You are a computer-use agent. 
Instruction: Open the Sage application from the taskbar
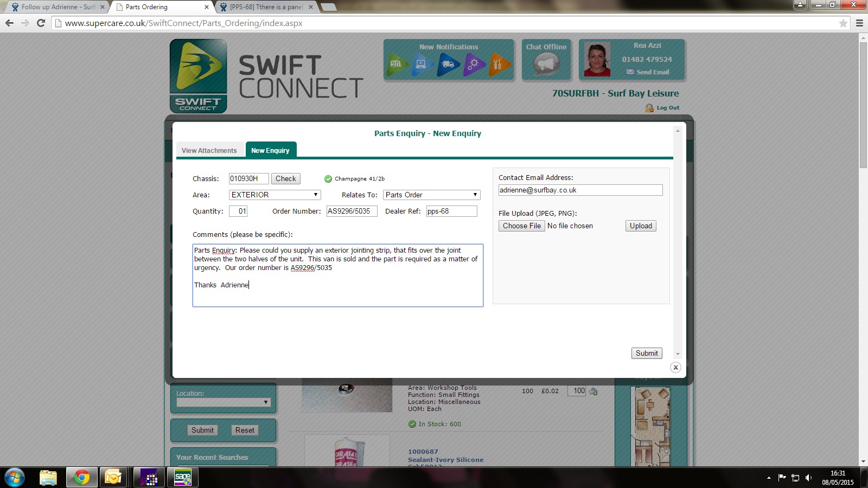tap(183, 478)
